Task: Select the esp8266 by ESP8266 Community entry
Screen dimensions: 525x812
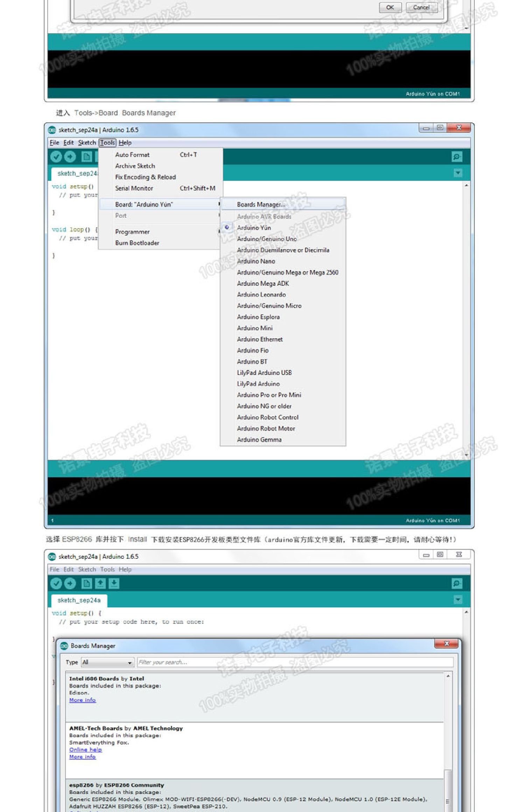Action: [254, 796]
